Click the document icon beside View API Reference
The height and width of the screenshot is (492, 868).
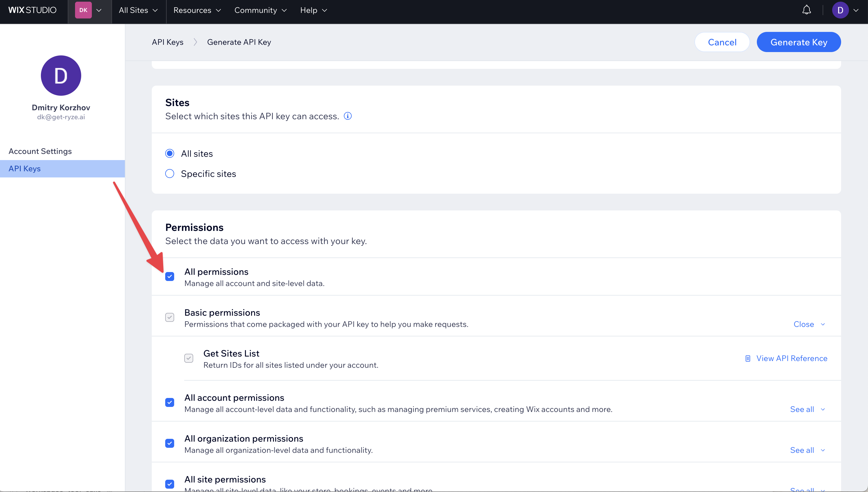tap(748, 359)
